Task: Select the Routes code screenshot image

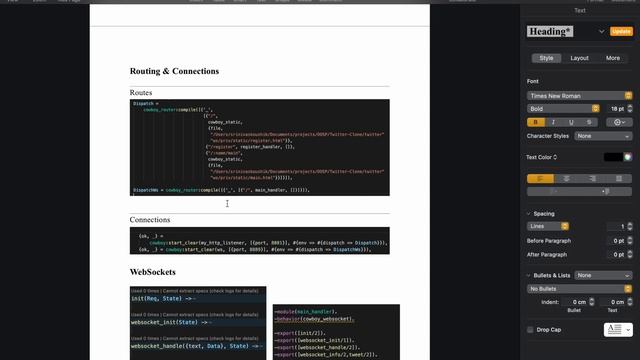Action: (x=260, y=147)
